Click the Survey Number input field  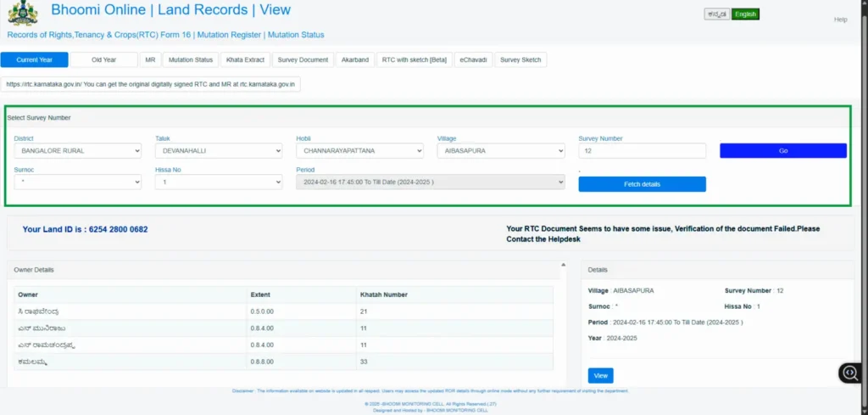pyautogui.click(x=643, y=151)
